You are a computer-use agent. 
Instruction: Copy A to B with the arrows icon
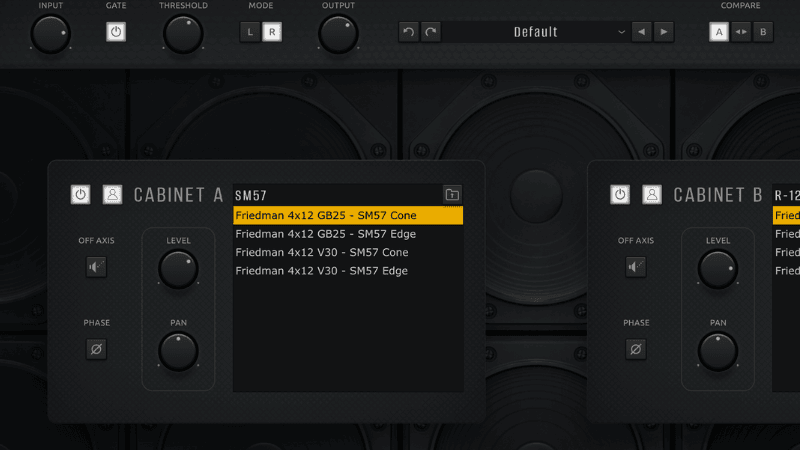tap(741, 32)
